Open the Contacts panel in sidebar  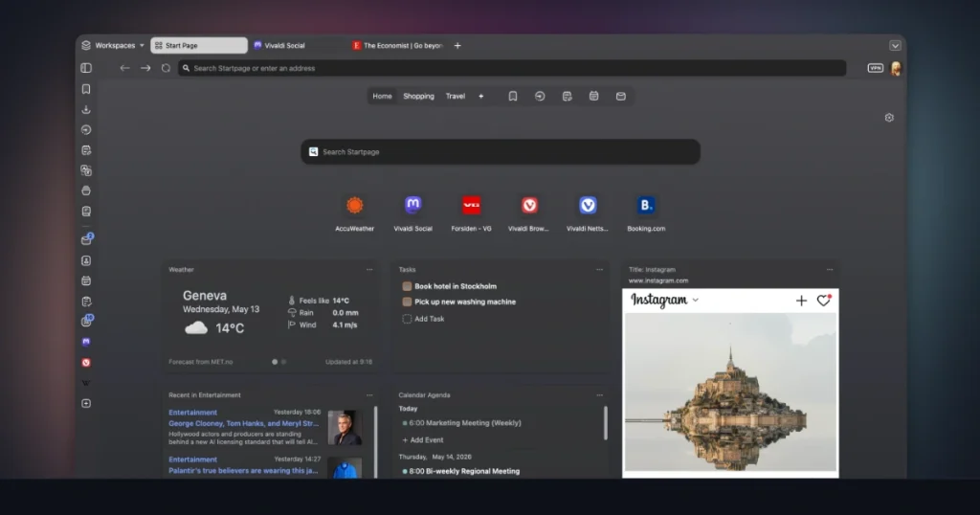[x=86, y=260]
